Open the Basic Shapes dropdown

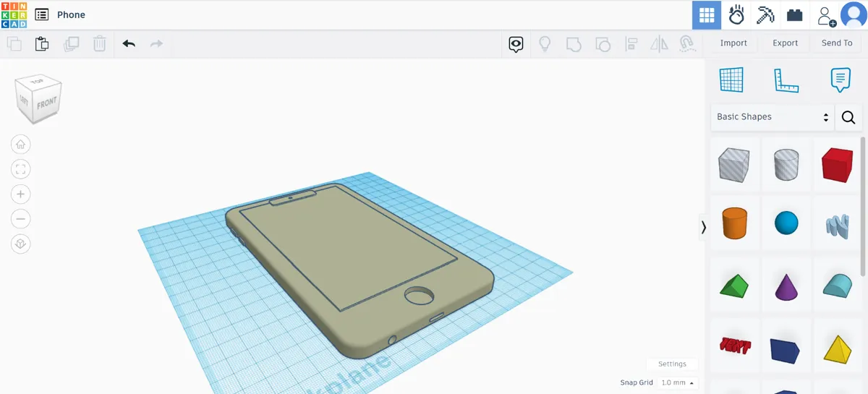coord(773,117)
